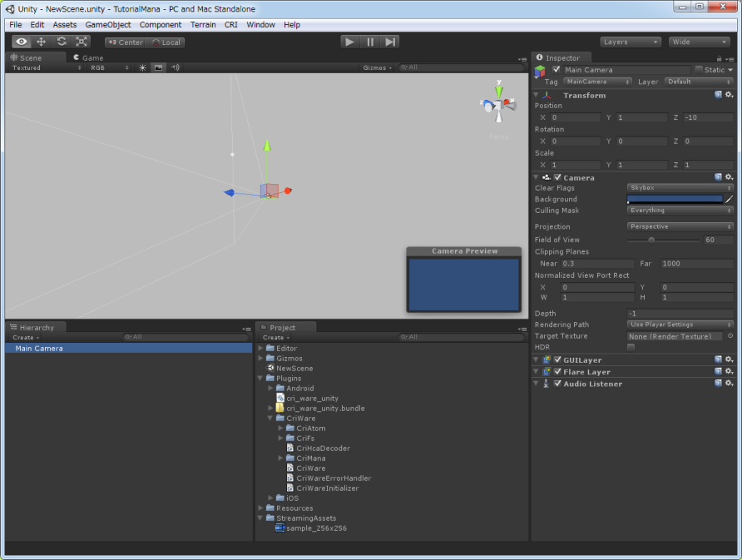
Task: Open the Component menu
Action: click(x=161, y=25)
